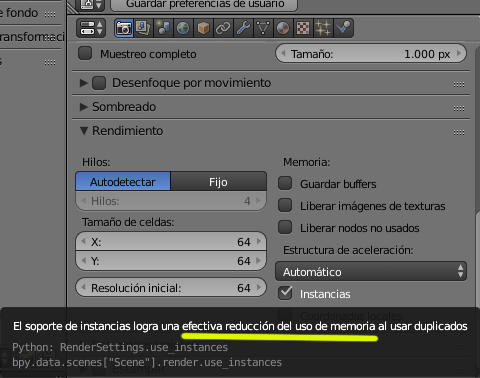The image size is (480, 378).
Task: Click the X tile size field
Action: (171, 241)
